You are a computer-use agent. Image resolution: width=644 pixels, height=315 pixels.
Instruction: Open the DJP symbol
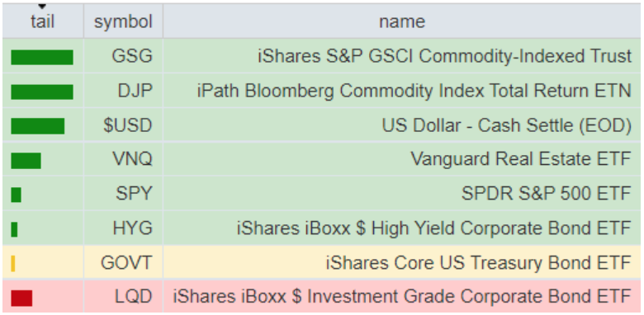click(x=135, y=91)
